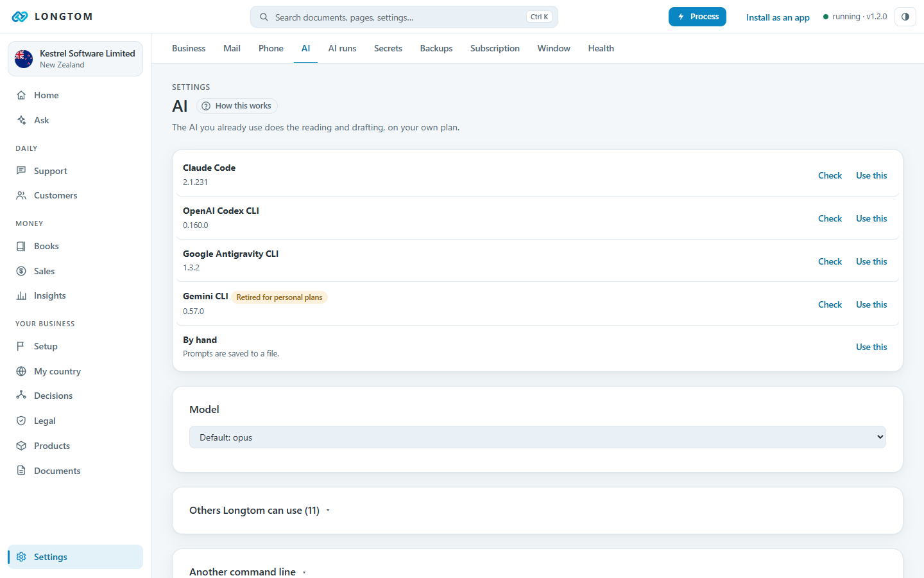Check the Claude Code CLI
Image resolution: width=924 pixels, height=578 pixels.
(x=830, y=175)
